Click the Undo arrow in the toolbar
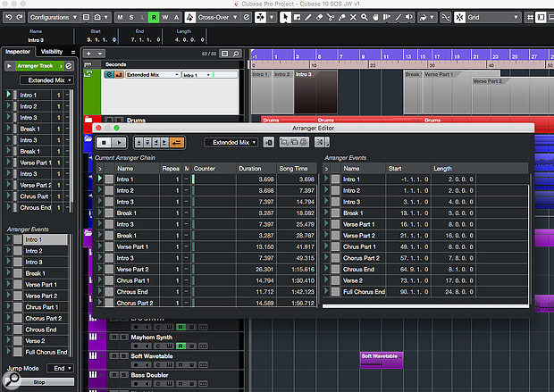 pos(9,17)
